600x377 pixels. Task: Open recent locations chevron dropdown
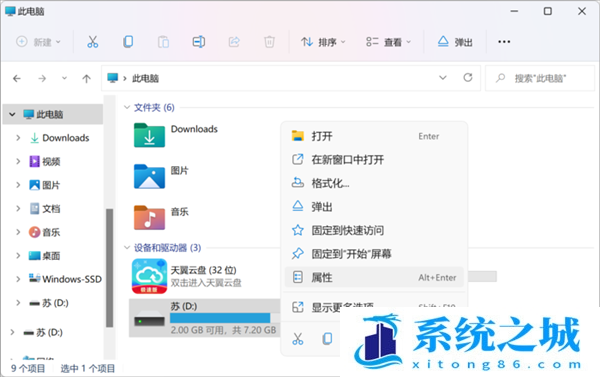tap(64, 78)
